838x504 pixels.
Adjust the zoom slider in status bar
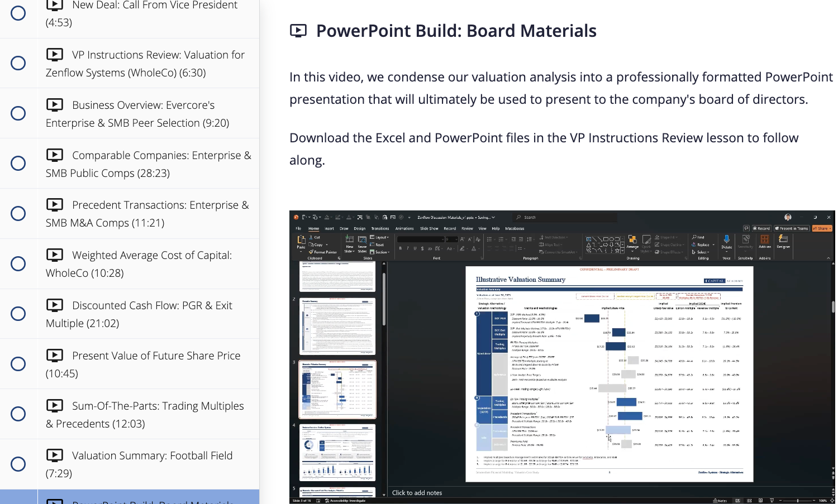pyautogui.click(x=797, y=501)
